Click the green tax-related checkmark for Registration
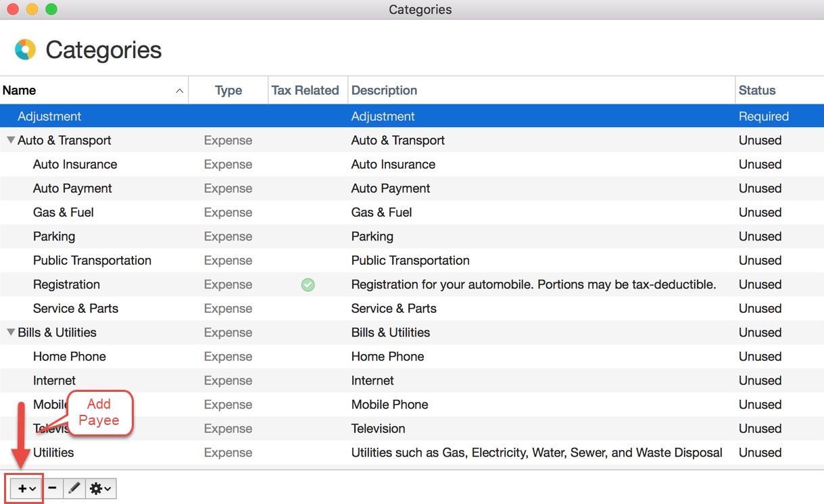This screenshot has height=504, width=824. [308, 285]
